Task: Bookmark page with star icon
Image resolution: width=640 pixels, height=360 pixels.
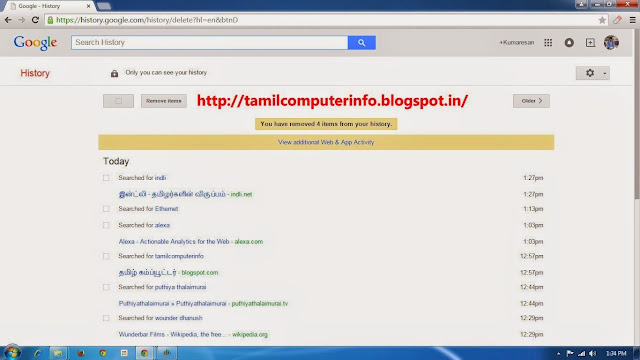Action: pos(602,20)
